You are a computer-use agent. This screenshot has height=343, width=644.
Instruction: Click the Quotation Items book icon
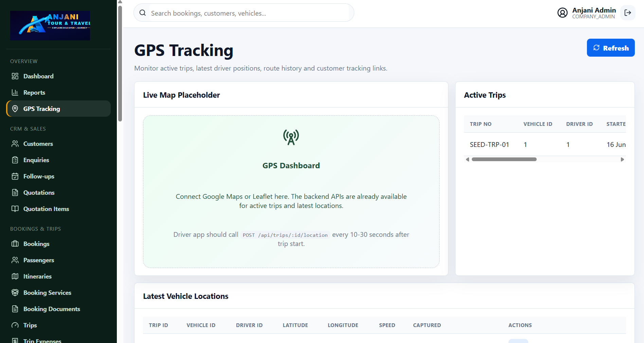[x=15, y=209]
